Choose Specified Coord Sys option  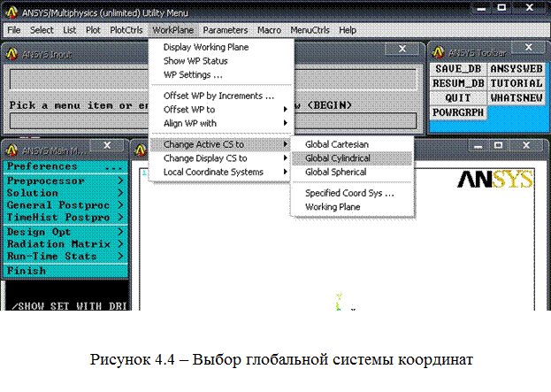pyautogui.click(x=352, y=193)
